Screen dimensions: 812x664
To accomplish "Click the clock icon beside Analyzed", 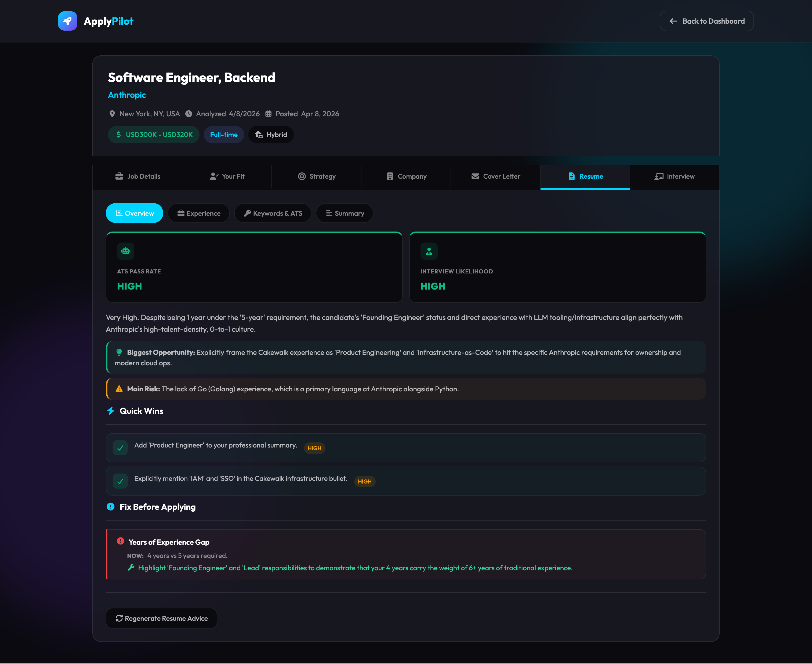I will tap(189, 114).
